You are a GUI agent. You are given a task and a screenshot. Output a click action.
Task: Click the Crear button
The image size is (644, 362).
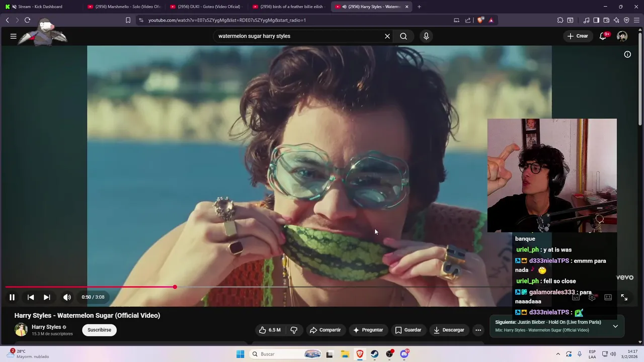point(578,36)
